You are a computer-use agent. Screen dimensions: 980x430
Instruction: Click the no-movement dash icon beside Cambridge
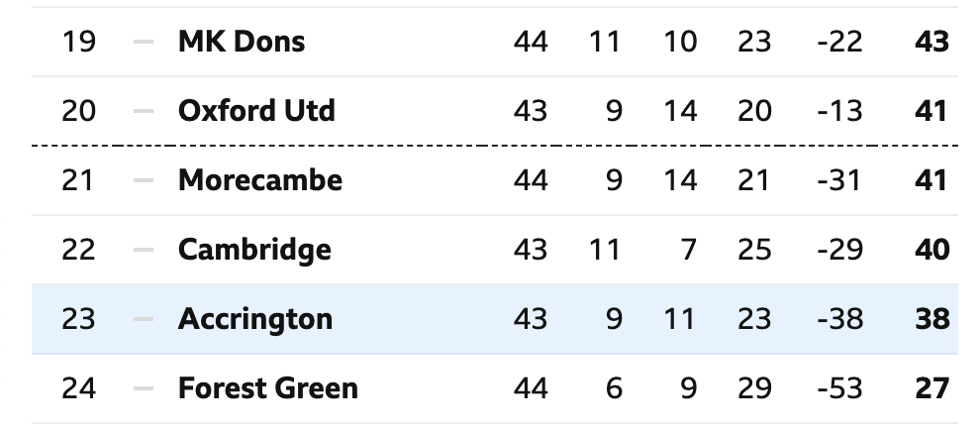click(x=144, y=250)
